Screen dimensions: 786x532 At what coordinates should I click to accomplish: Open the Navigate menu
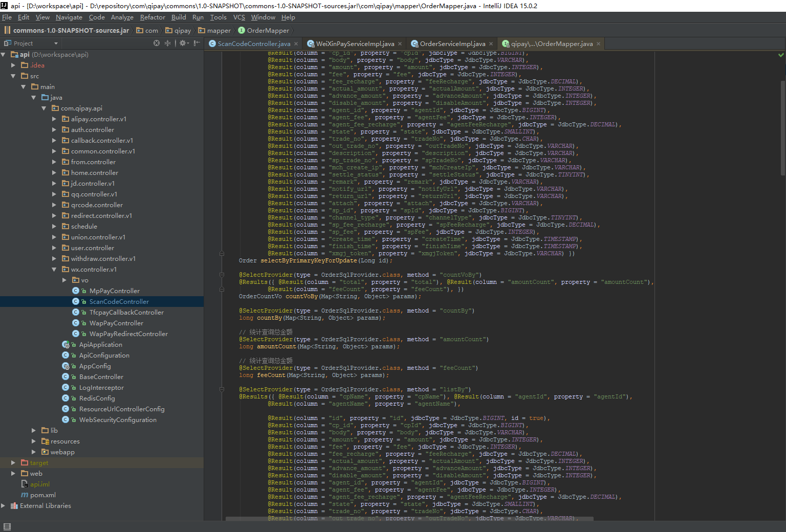pos(69,17)
